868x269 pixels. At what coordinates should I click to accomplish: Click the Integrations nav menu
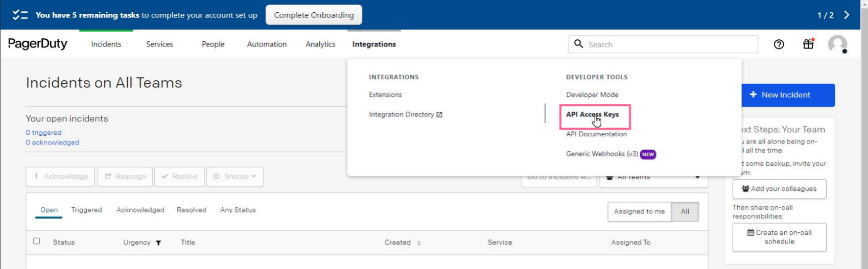click(374, 44)
